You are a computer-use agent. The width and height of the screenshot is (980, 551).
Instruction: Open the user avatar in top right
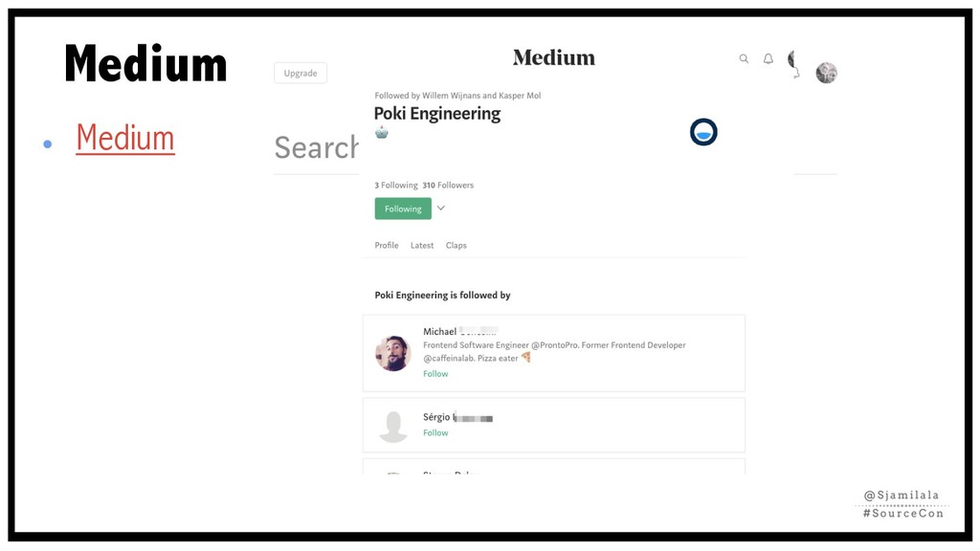pos(826,73)
